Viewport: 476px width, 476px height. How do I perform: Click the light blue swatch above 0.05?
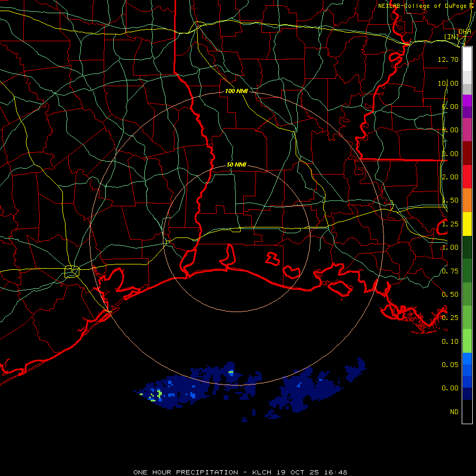click(x=467, y=359)
